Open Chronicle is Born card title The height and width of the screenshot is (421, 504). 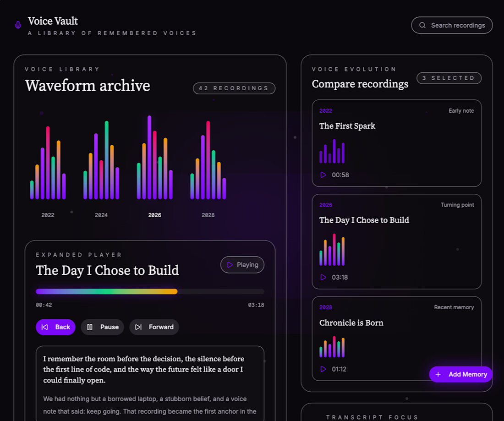pyautogui.click(x=351, y=323)
